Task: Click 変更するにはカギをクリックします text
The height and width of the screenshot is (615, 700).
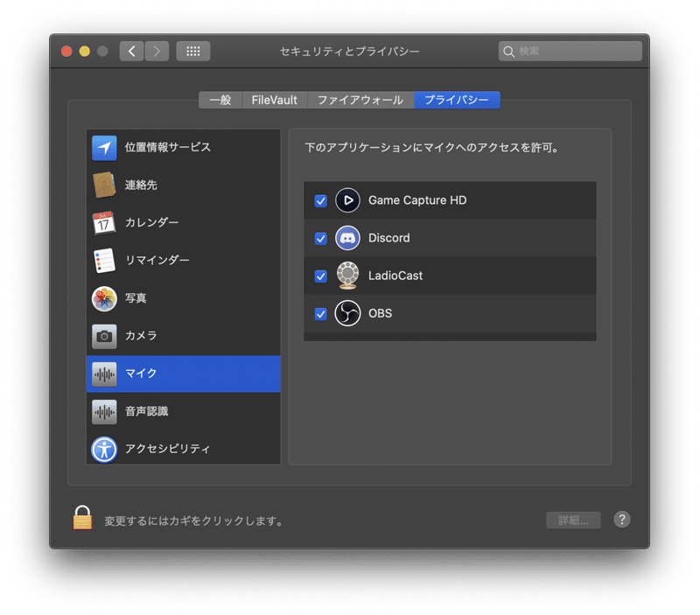Action: tap(193, 521)
